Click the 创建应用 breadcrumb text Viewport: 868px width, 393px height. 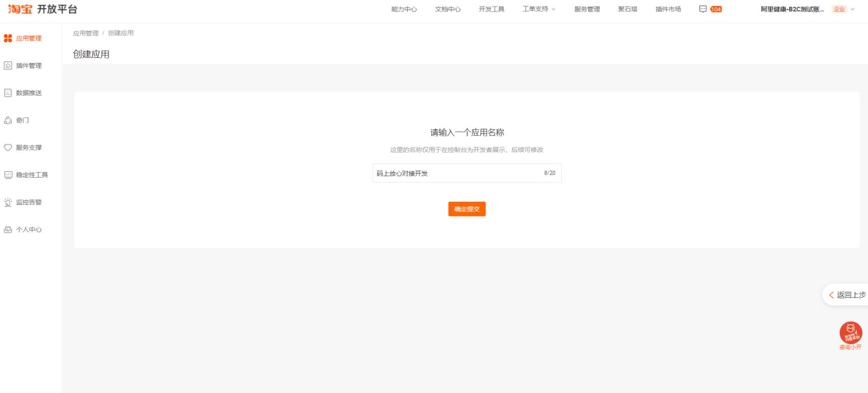point(121,33)
